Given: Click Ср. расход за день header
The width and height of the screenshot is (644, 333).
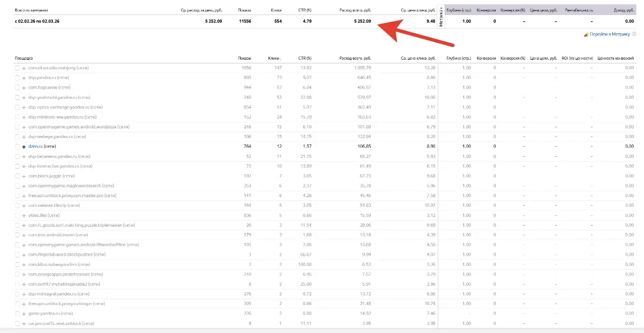Looking at the screenshot, I should [x=201, y=9].
